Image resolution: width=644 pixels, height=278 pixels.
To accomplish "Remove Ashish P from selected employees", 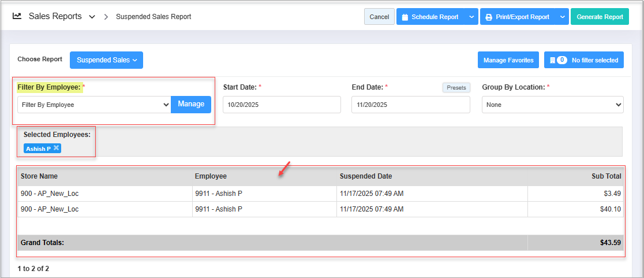I will pyautogui.click(x=56, y=148).
